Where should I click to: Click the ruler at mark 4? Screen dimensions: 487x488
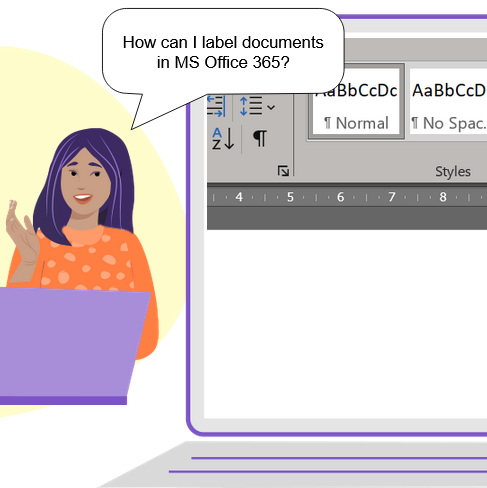tap(239, 197)
